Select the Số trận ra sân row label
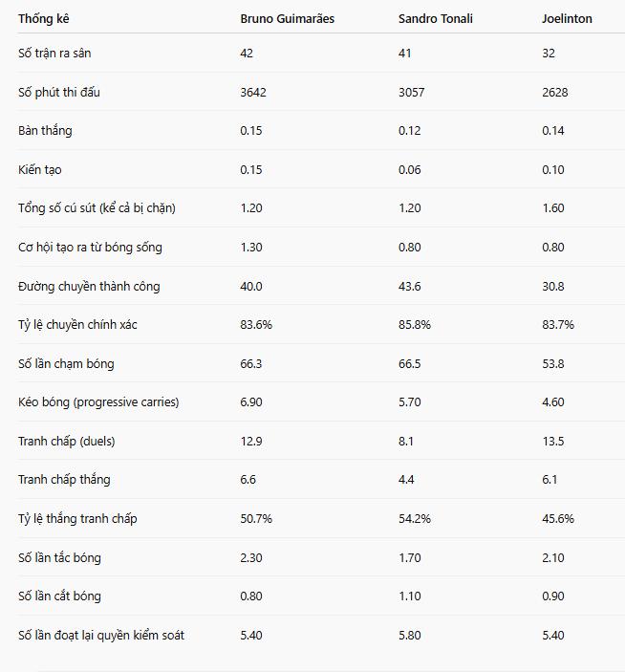 (54, 54)
